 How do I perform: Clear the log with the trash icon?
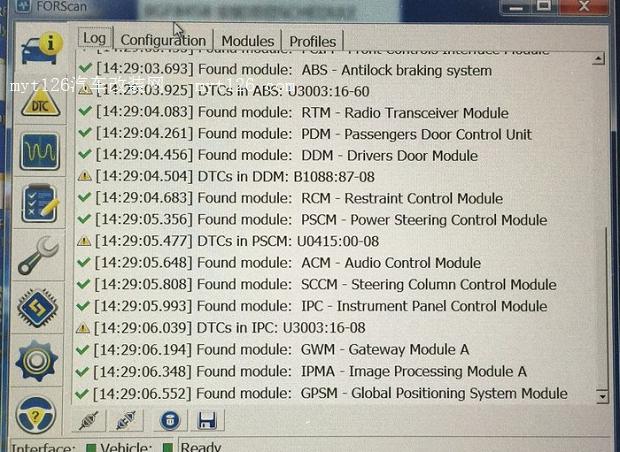(x=170, y=420)
